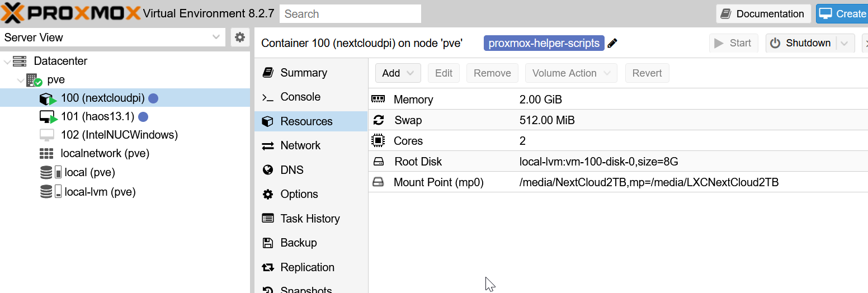Click the proxmox-helper-scripts tag
The width and height of the screenshot is (868, 293).
(x=544, y=44)
